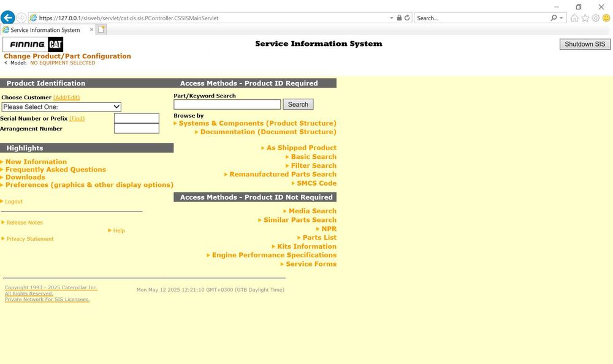Viewport: 613px width, 364px height.
Task: Open the Choose Customer dropdown
Action: point(61,107)
